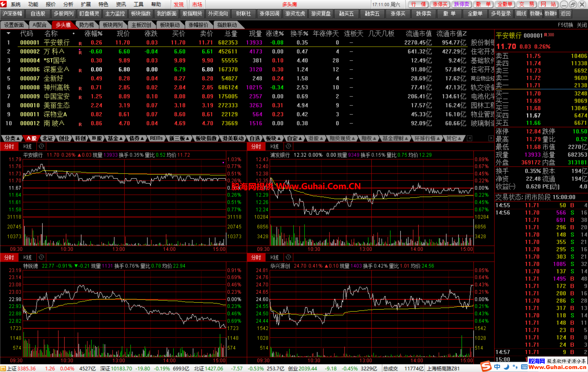588x372 pixels.
Task: Click the R margin marker on 平安银行 row
Action: pyautogui.click(x=80, y=44)
